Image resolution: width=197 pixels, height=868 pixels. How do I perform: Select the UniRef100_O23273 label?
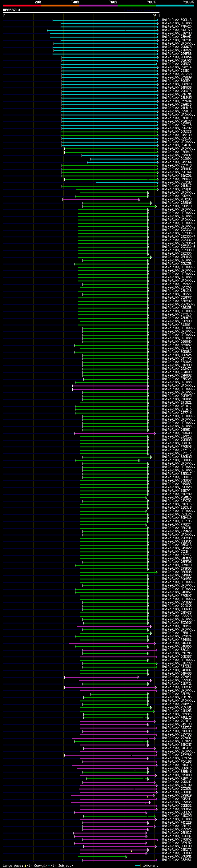click(x=176, y=616)
